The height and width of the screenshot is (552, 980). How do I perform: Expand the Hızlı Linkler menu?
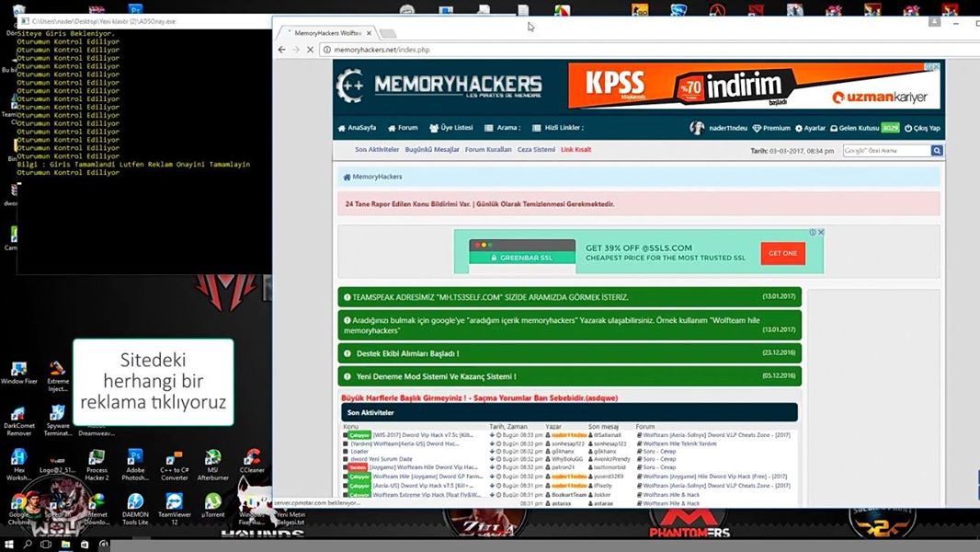[x=558, y=128]
